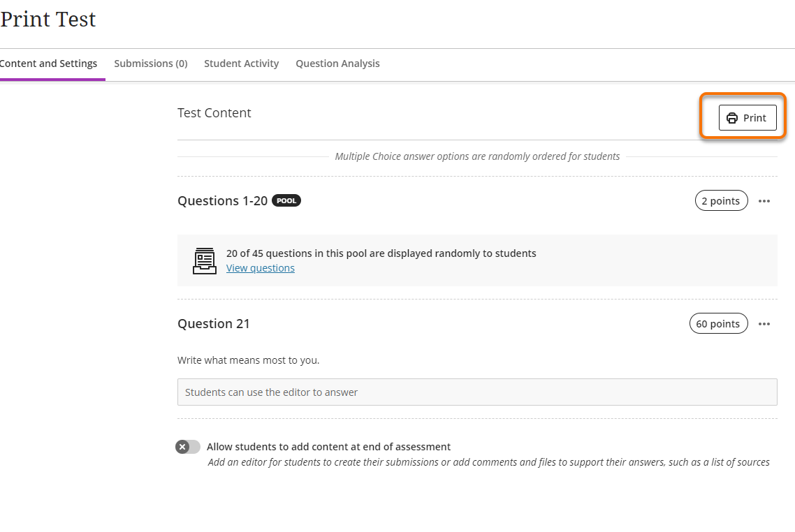Viewport: 795px width, 532px height.
Task: Edit the 60 points value pill
Action: pyautogui.click(x=718, y=324)
